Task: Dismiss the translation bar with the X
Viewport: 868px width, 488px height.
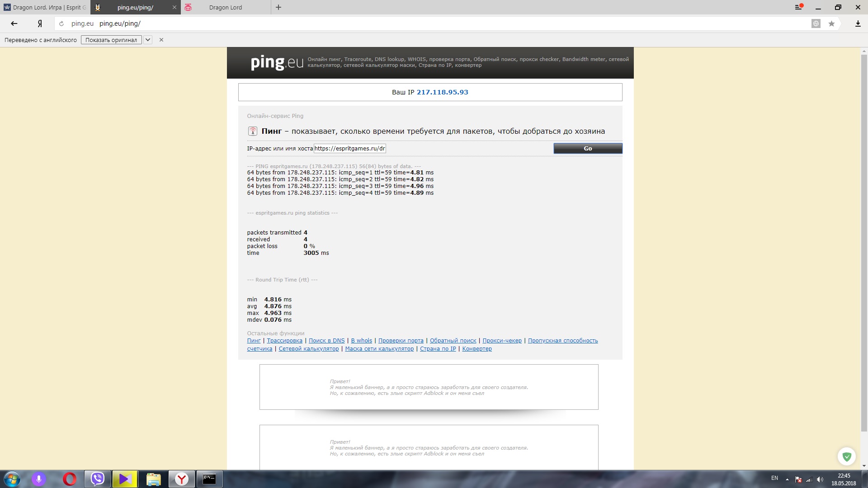Action: point(161,40)
